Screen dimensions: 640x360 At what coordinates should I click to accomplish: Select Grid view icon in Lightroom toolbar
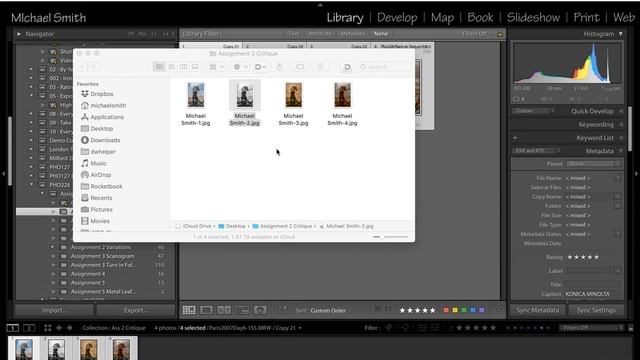[x=189, y=310]
